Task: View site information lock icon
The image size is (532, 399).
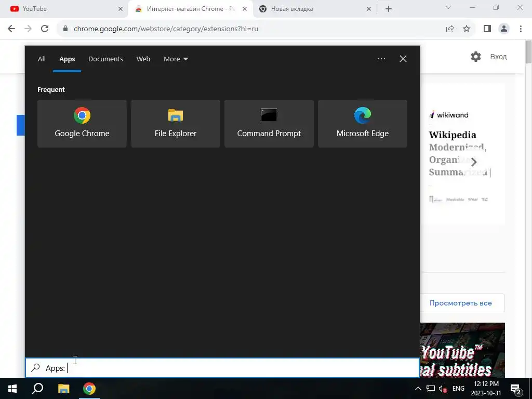Action: click(65, 29)
